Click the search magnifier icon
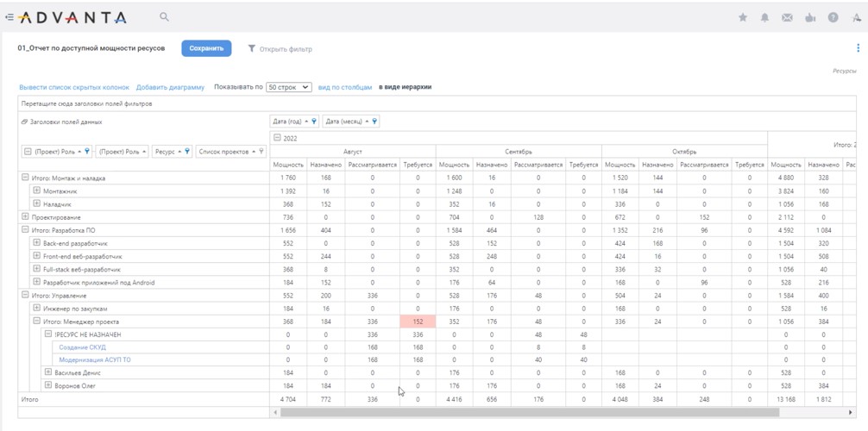Viewport: 868px width, 431px height. (x=164, y=16)
